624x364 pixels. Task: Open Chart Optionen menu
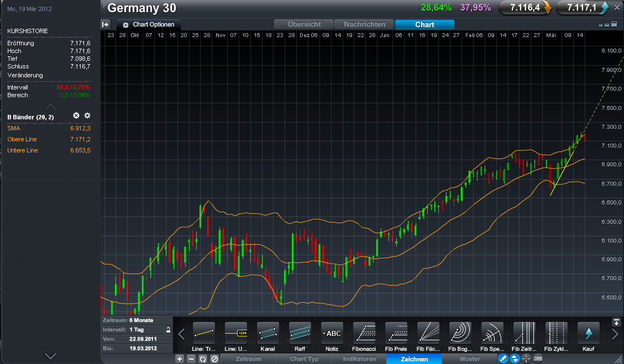tap(149, 25)
